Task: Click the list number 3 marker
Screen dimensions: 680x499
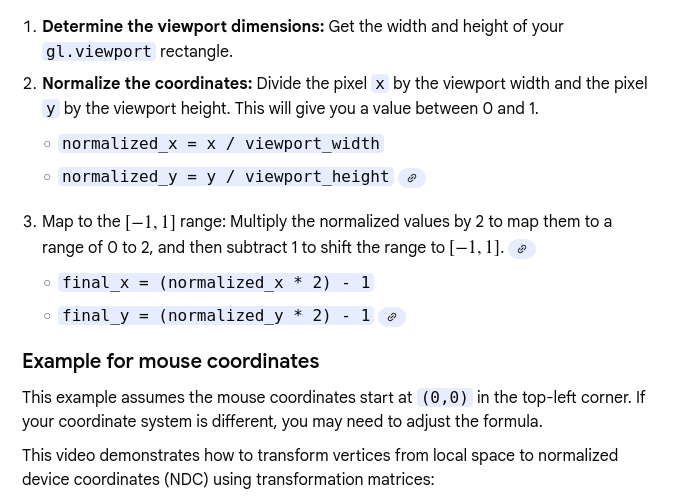Action: coord(29,222)
